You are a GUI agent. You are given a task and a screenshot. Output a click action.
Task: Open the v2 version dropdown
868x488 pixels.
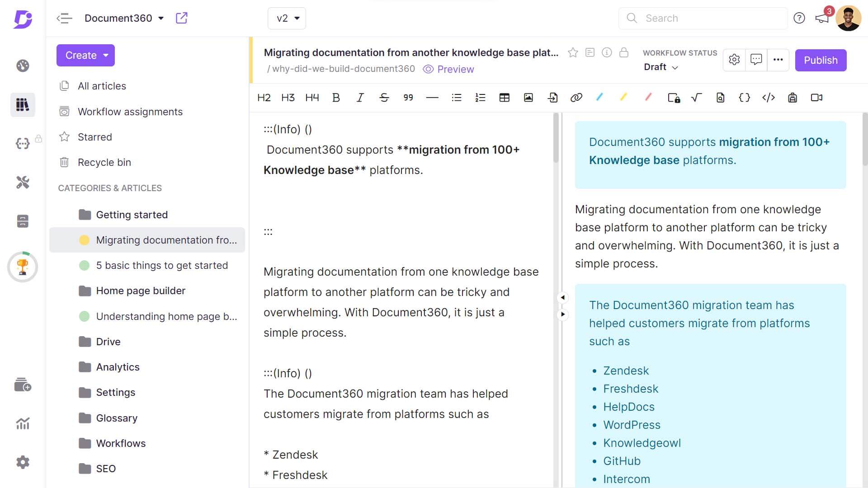coord(287,19)
